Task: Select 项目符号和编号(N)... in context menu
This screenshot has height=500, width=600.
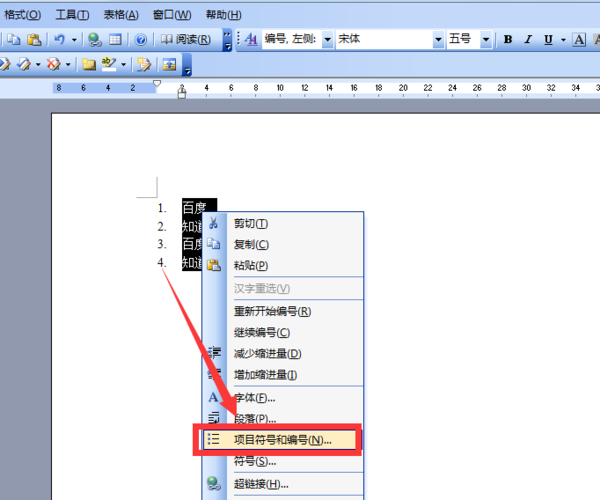Action: pos(280,440)
